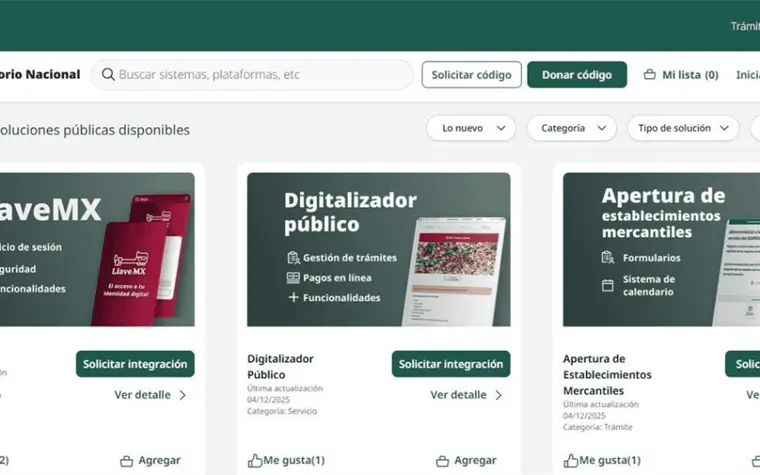This screenshot has width=760, height=475.
Task: Click basket icon beside LlaveMX Agregar
Action: point(127,461)
